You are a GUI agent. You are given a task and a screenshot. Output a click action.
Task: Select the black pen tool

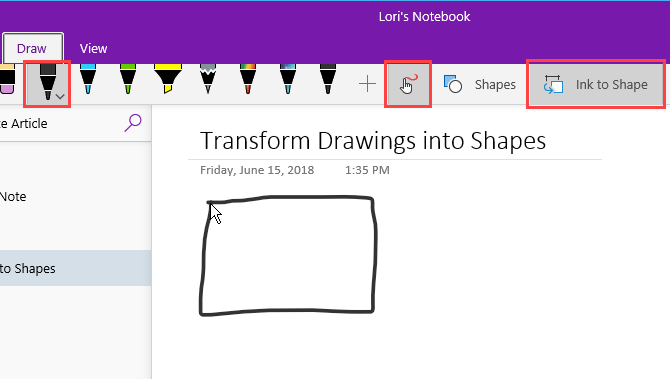(47, 82)
